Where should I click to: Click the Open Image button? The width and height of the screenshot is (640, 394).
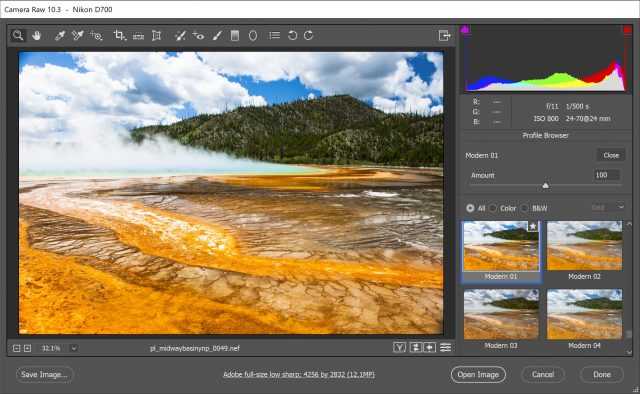[x=478, y=374]
